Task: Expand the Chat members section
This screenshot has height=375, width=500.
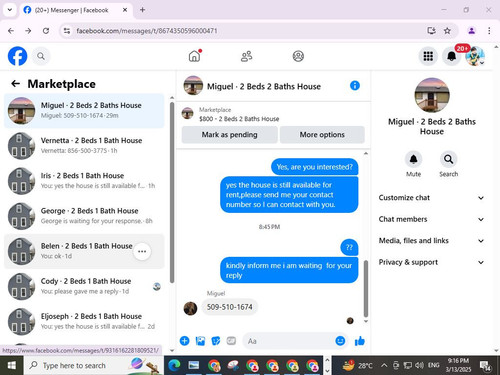Action: click(x=431, y=219)
